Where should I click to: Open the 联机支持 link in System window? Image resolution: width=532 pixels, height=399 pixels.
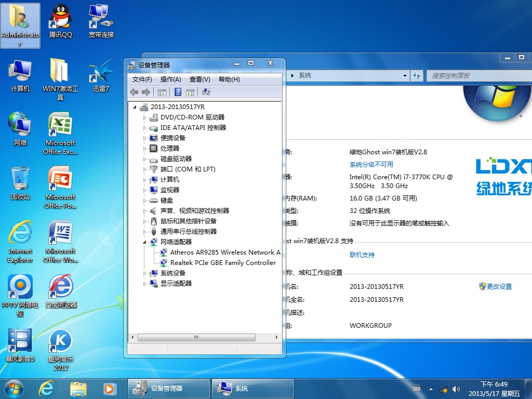[362, 255]
